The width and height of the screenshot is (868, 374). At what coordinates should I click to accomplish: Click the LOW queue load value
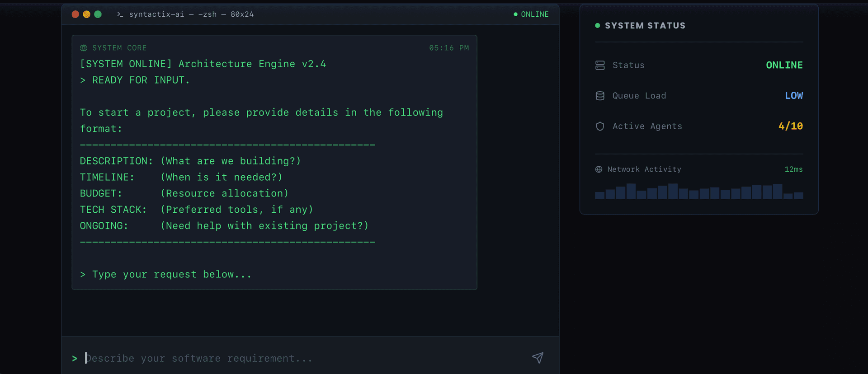(x=793, y=96)
